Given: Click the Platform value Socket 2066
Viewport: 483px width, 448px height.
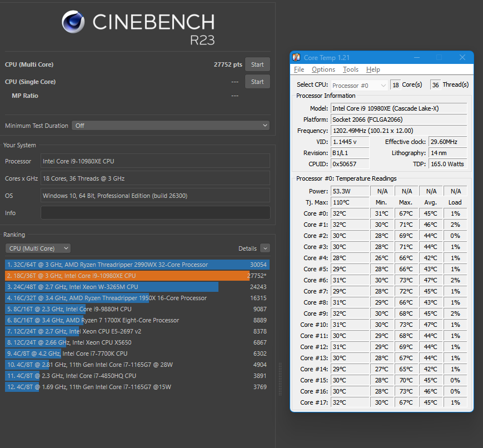Looking at the screenshot, I should coord(399,120).
